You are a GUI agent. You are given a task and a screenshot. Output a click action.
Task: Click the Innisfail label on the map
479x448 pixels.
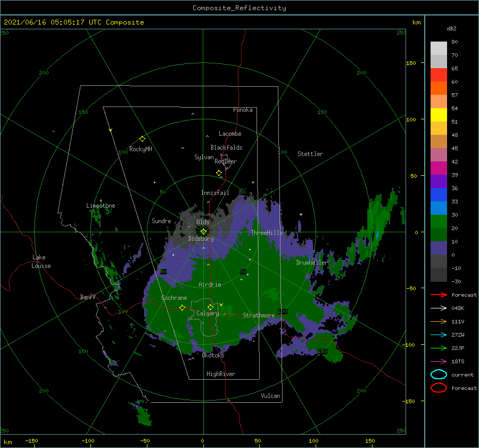215,193
